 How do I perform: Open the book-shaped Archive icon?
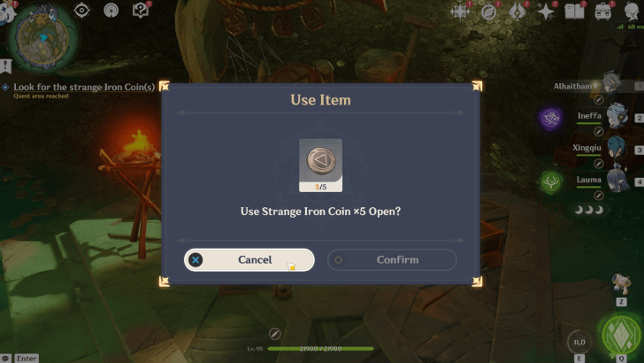574,12
